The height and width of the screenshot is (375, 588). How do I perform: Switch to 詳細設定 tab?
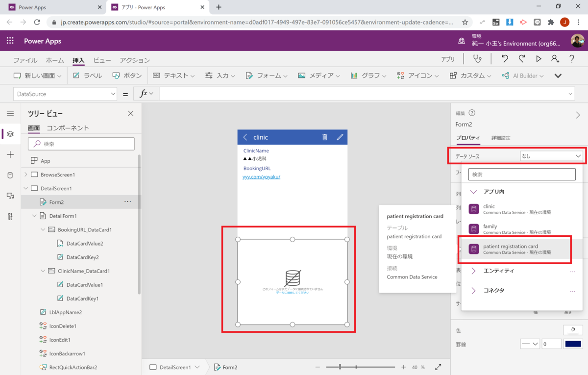(x=501, y=138)
